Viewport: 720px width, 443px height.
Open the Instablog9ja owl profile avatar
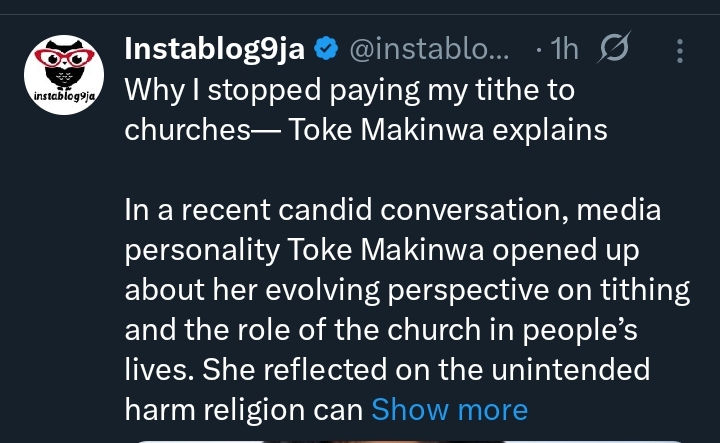coord(58,72)
